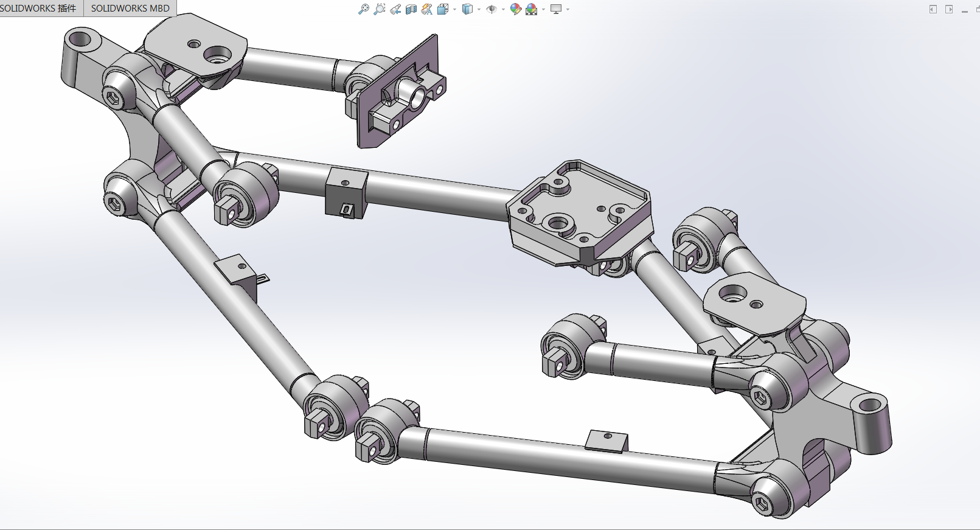
Task: Minimize the document window
Action: (x=965, y=10)
